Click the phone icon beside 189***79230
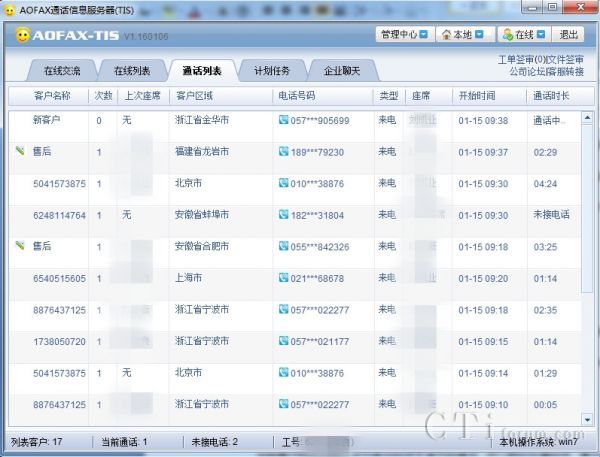 283,152
